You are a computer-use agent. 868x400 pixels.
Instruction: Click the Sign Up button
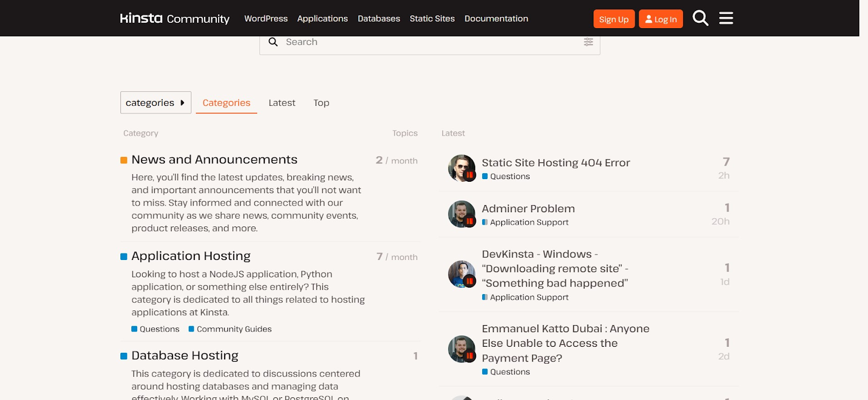(x=614, y=19)
